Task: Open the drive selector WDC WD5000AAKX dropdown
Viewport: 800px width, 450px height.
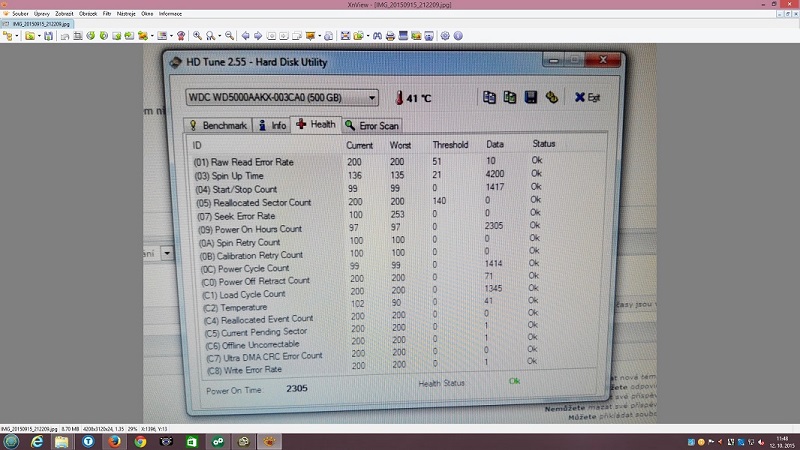Action: (x=282, y=97)
